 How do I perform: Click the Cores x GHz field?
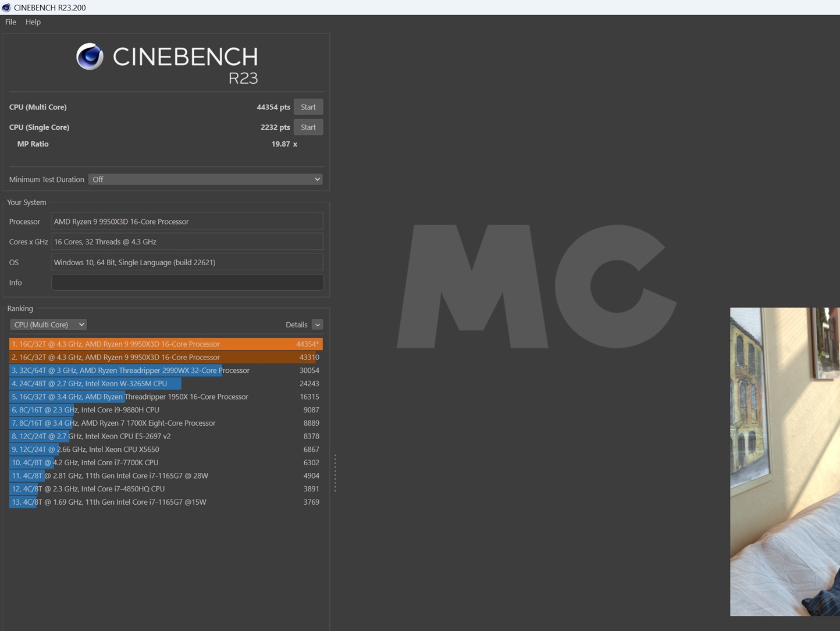(x=187, y=242)
